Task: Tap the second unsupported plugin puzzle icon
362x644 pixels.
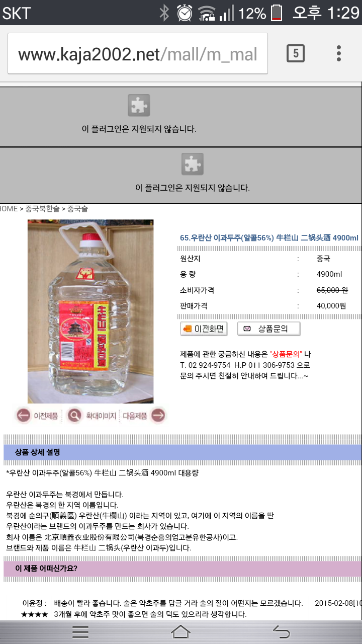Action: coord(193,164)
